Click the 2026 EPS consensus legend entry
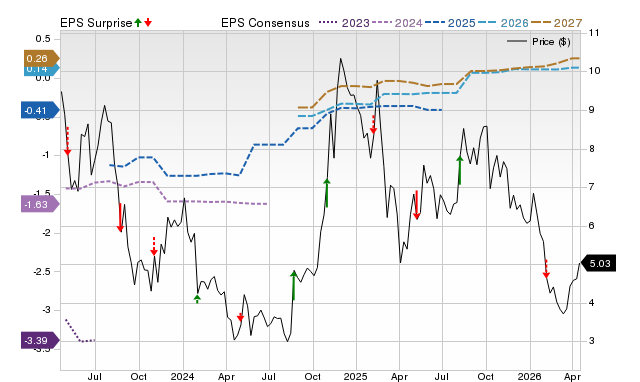 tap(503, 23)
